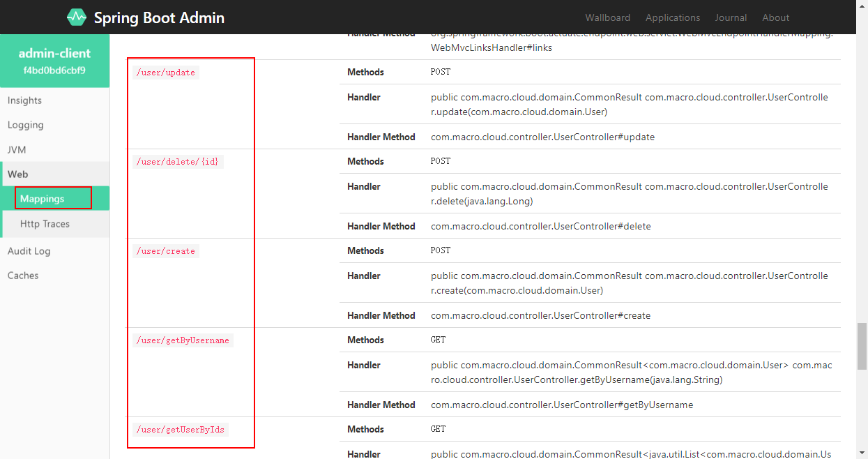Click handler signature for getByUsername(java.lang.String)
The height and width of the screenshot is (459, 868).
(632, 373)
